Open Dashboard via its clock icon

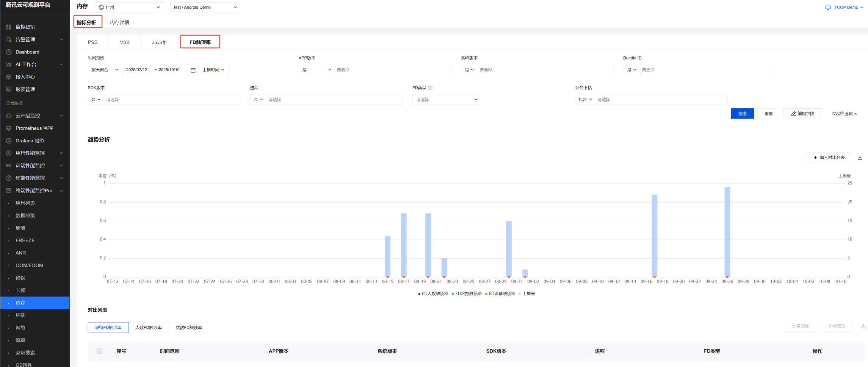[9, 52]
